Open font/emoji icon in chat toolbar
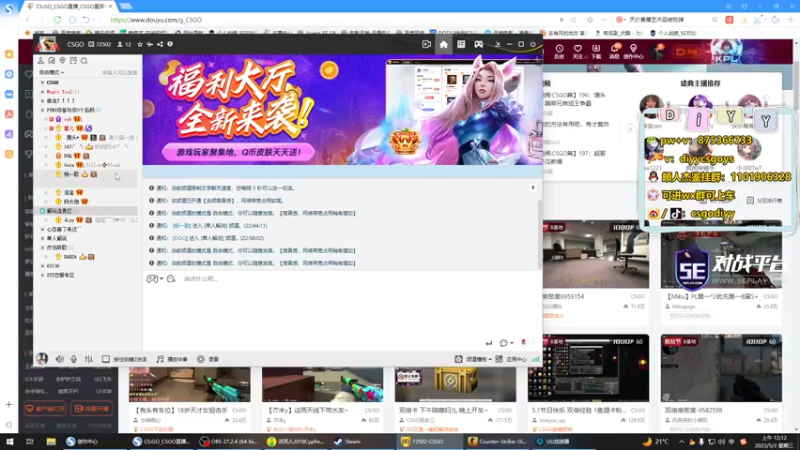 [171, 279]
